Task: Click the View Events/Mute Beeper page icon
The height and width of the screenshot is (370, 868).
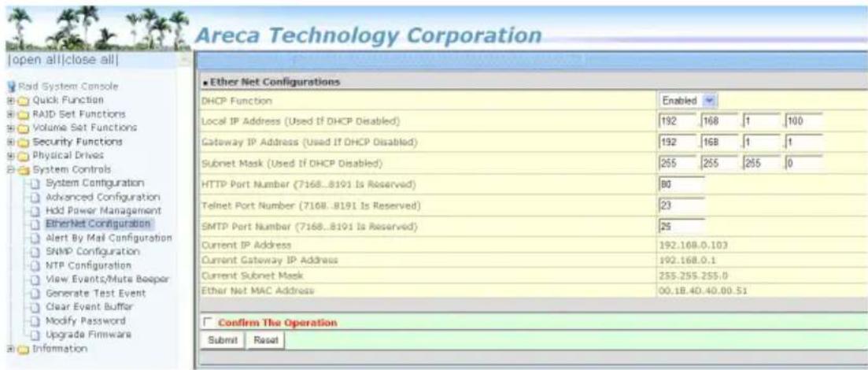Action: coord(35,279)
